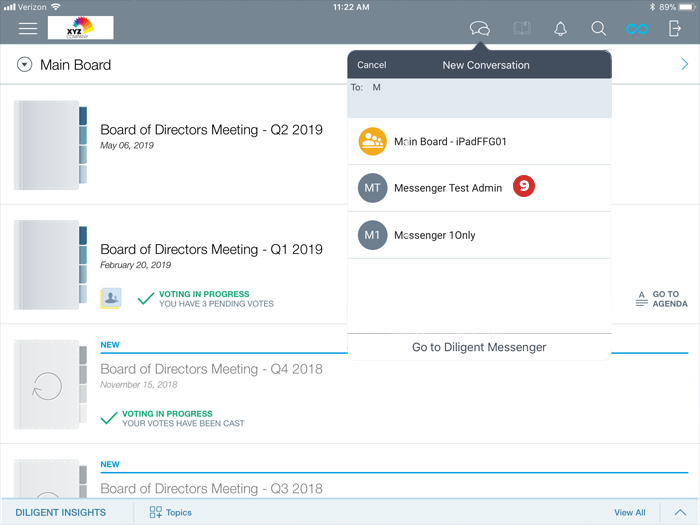
Task: Tap the Topics grid icon
Action: pos(156,512)
